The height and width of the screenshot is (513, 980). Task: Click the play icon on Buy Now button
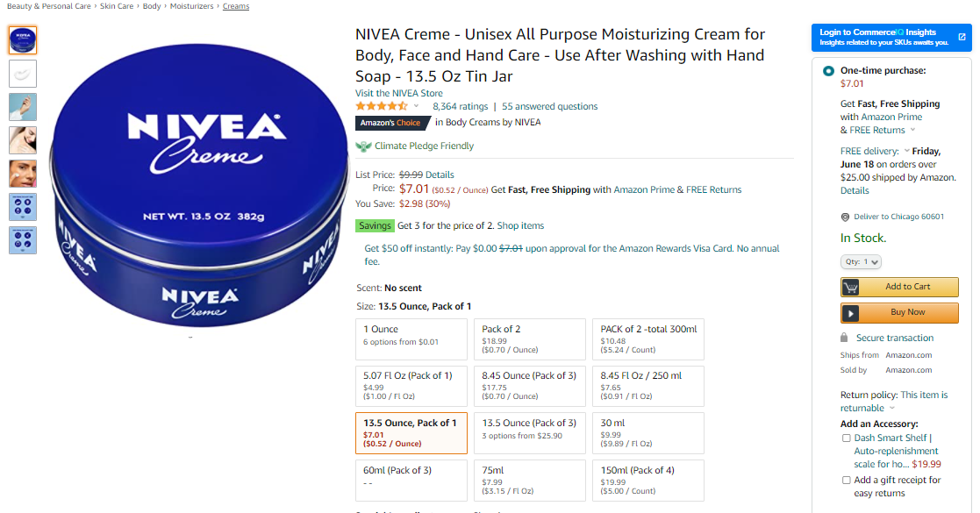pos(850,313)
